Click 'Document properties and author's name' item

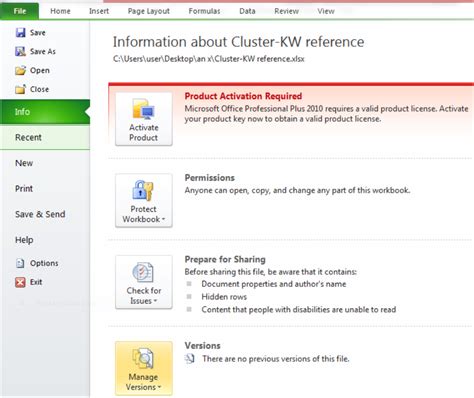tap(274, 284)
